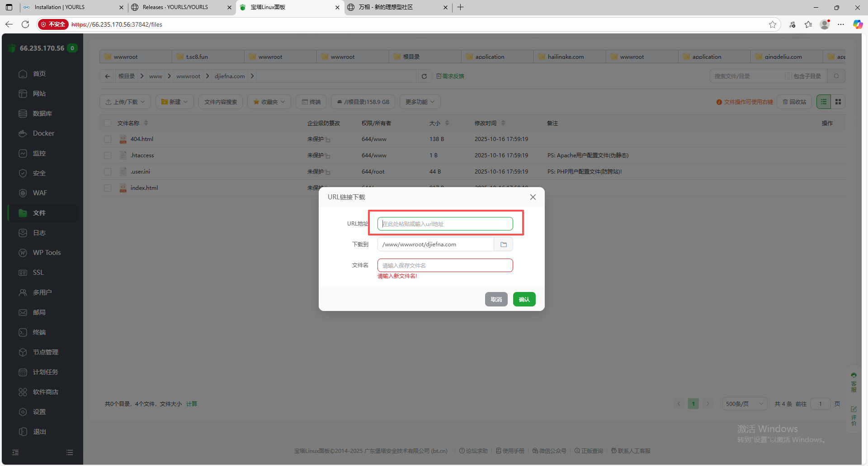Screen dimensions: 868x466
Task: Switch to grid view icon
Action: (x=838, y=102)
